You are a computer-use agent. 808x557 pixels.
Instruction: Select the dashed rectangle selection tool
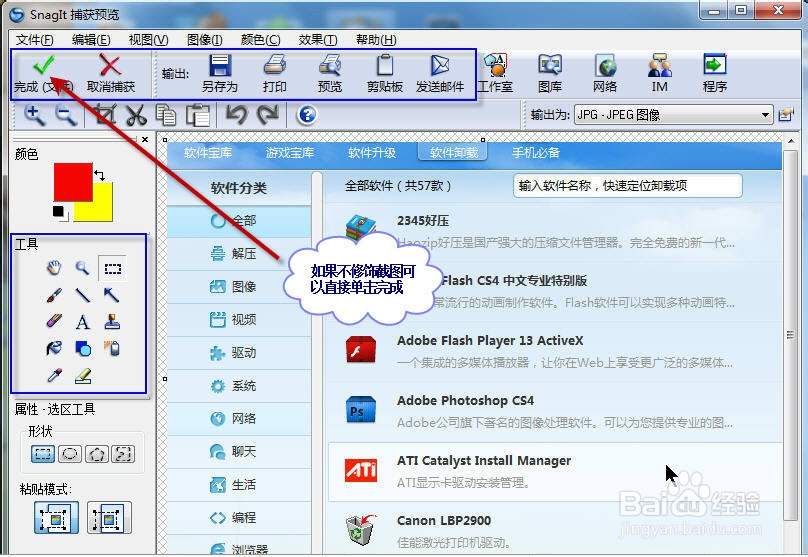point(112,268)
